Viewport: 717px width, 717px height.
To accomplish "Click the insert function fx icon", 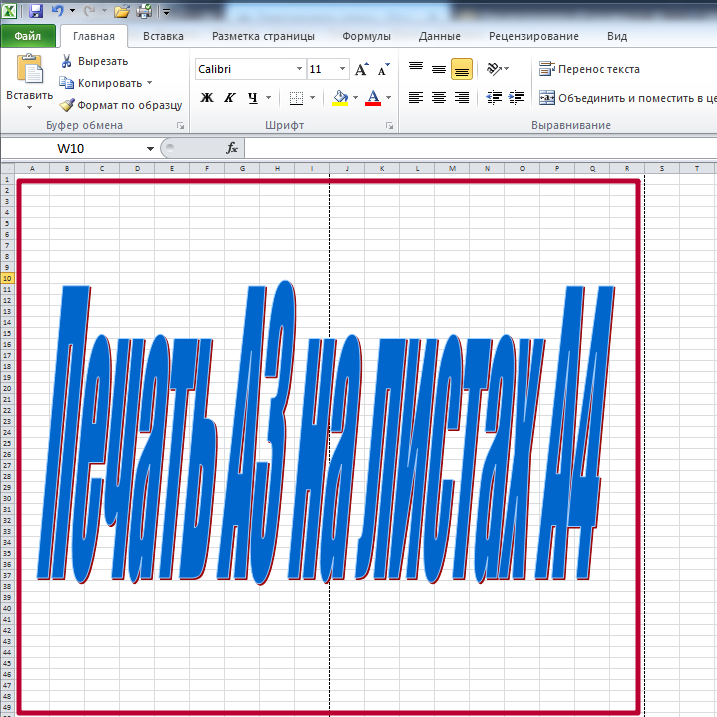I will (x=232, y=148).
